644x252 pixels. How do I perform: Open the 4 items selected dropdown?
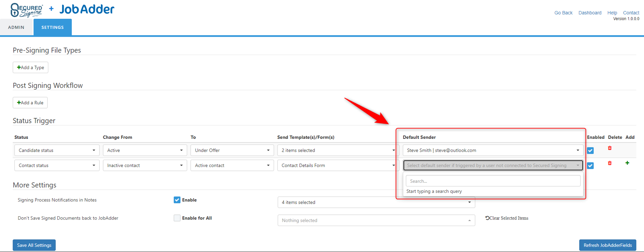click(x=376, y=202)
